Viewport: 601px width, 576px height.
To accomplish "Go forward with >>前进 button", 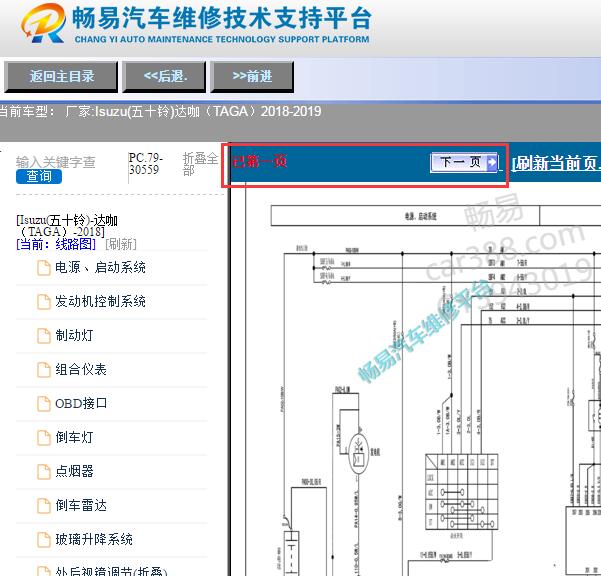I will point(252,77).
